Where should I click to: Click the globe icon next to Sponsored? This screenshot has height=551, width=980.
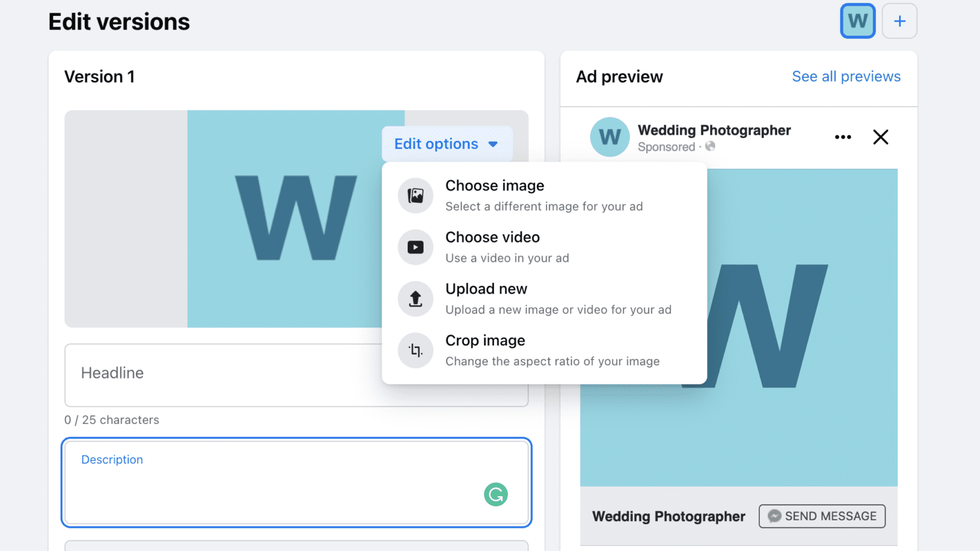[710, 146]
